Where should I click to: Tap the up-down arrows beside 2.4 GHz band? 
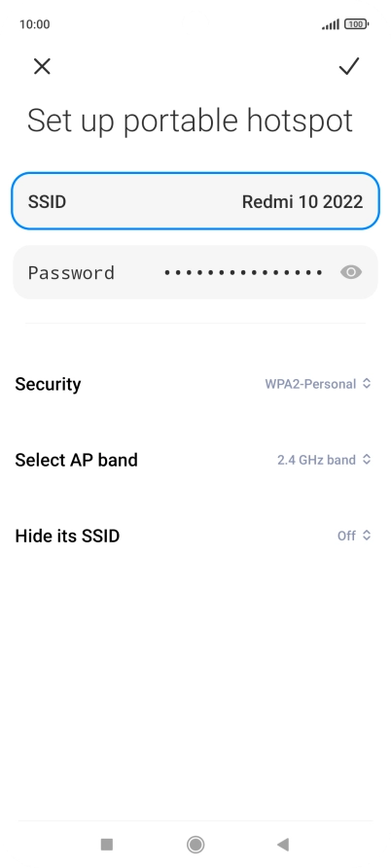click(366, 459)
